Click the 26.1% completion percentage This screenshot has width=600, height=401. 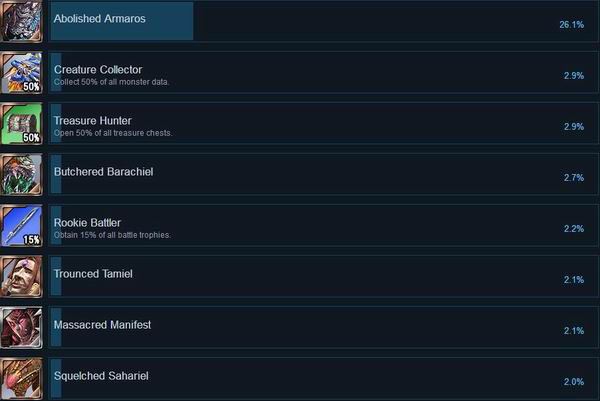tap(571, 24)
